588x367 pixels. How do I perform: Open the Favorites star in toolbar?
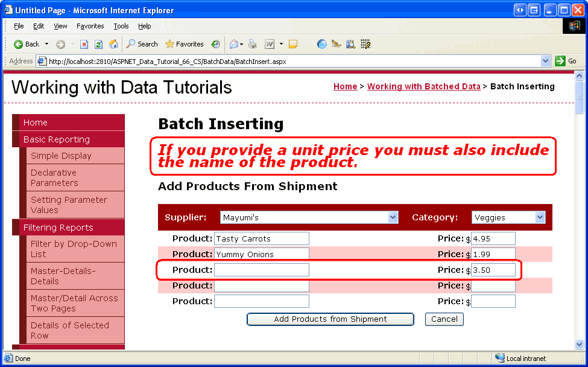point(185,44)
